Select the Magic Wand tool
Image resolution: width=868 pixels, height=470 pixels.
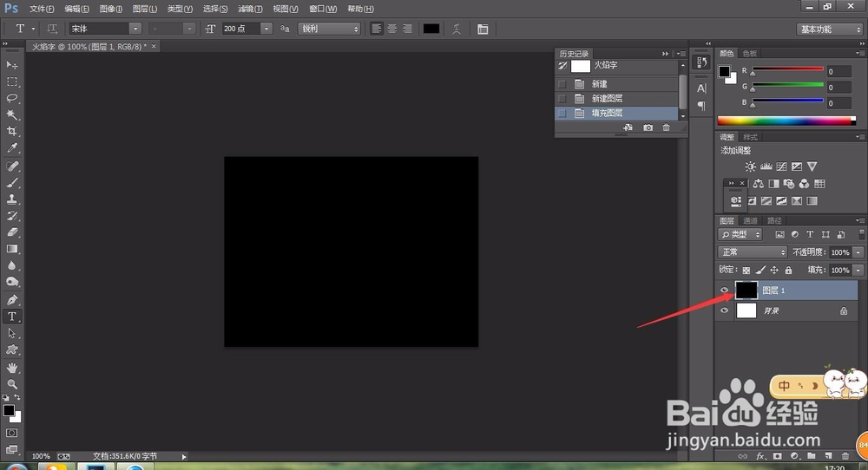pyautogui.click(x=11, y=115)
